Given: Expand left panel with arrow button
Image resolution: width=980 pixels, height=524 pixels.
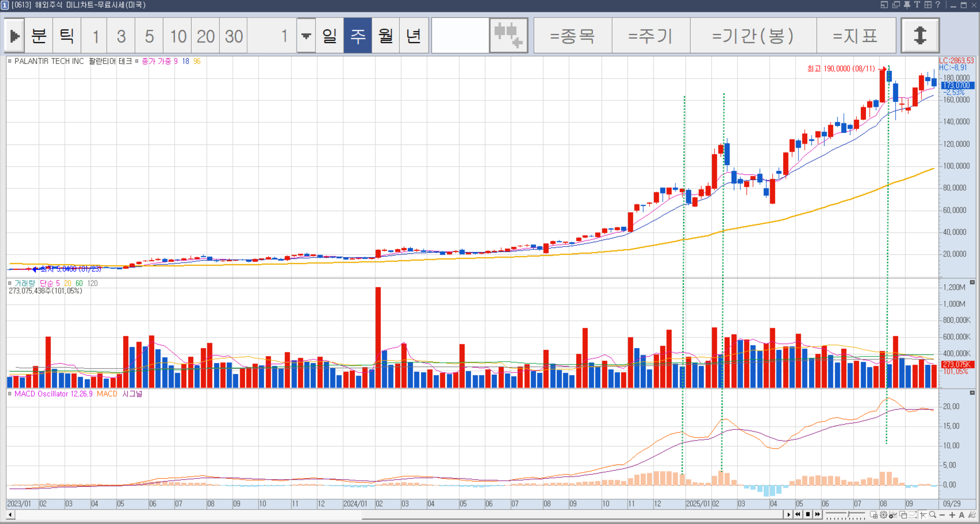Looking at the screenshot, I should point(15,35).
